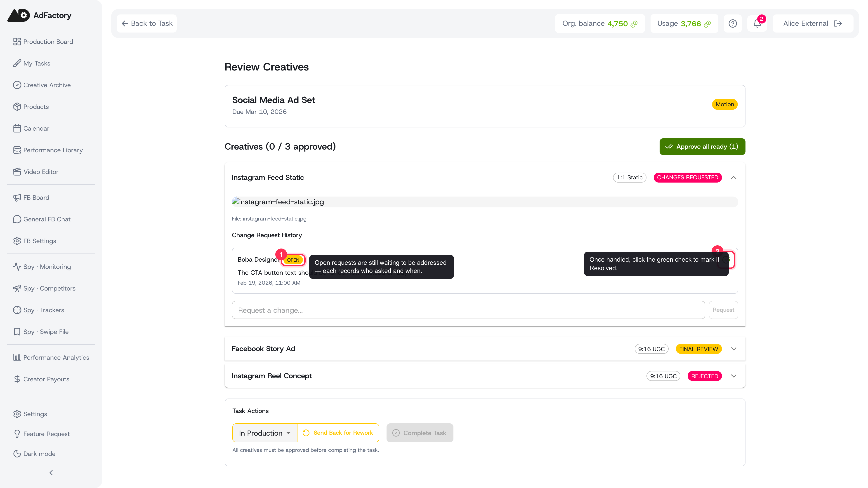Open notifications bell
This screenshot has height=488, width=868.
757,23
